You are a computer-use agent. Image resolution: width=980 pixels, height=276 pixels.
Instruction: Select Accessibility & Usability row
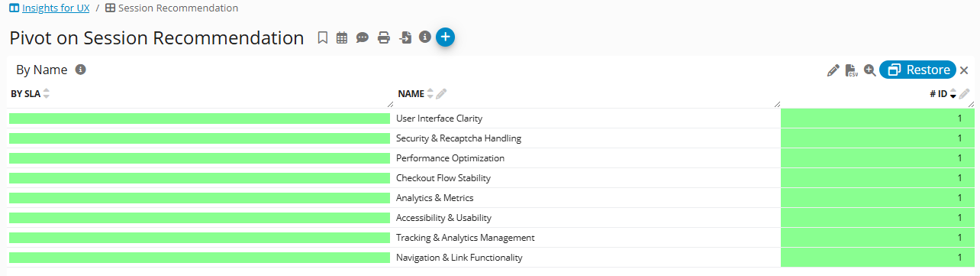click(x=443, y=218)
